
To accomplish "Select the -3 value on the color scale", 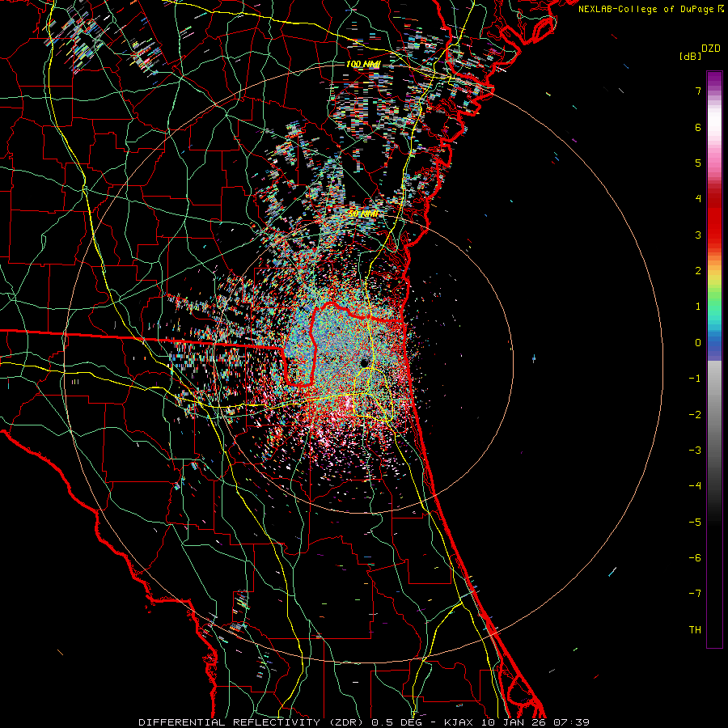I will [x=695, y=451].
